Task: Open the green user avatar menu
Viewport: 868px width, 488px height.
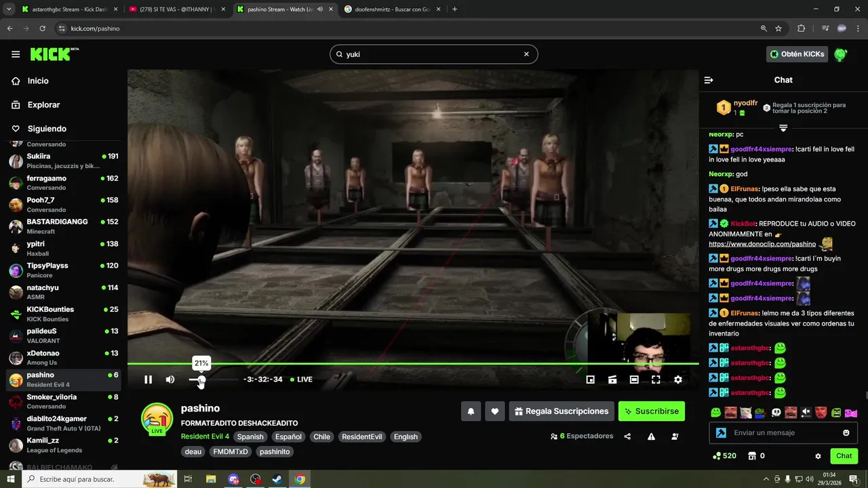Action: [x=840, y=54]
